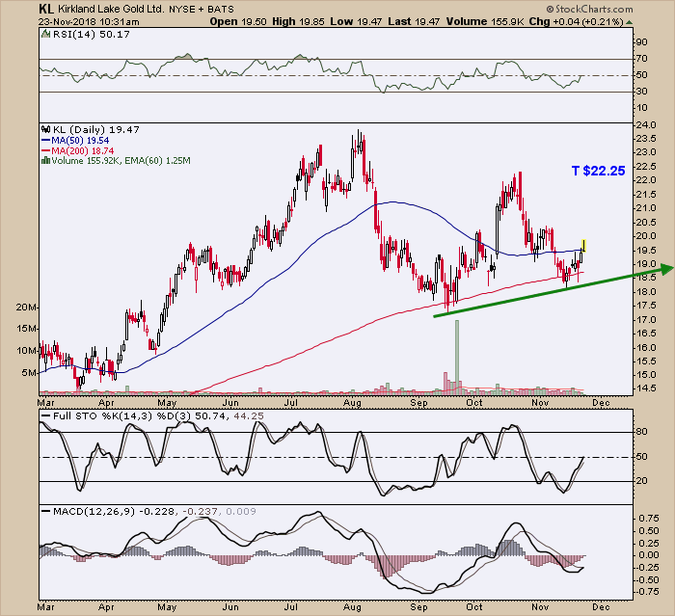
Task: Select the 'Kirkland Lake Gold Ltd.' company name
Action: [x=111, y=9]
